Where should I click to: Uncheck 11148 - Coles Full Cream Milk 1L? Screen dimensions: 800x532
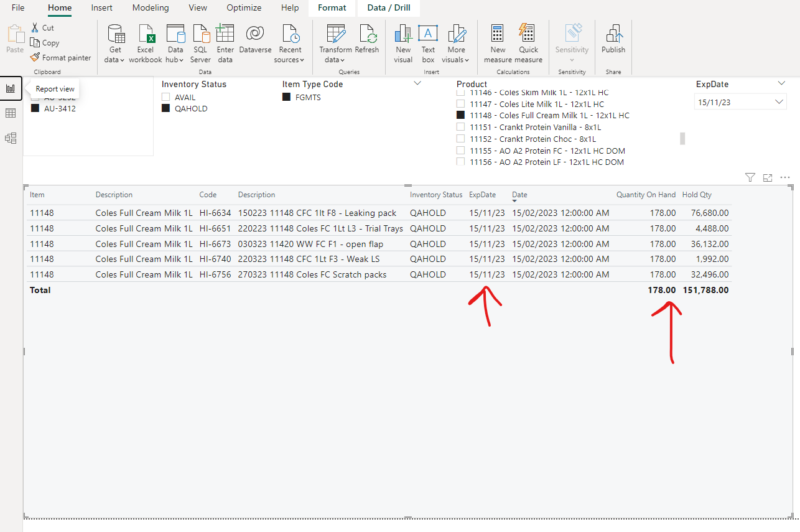pos(460,115)
